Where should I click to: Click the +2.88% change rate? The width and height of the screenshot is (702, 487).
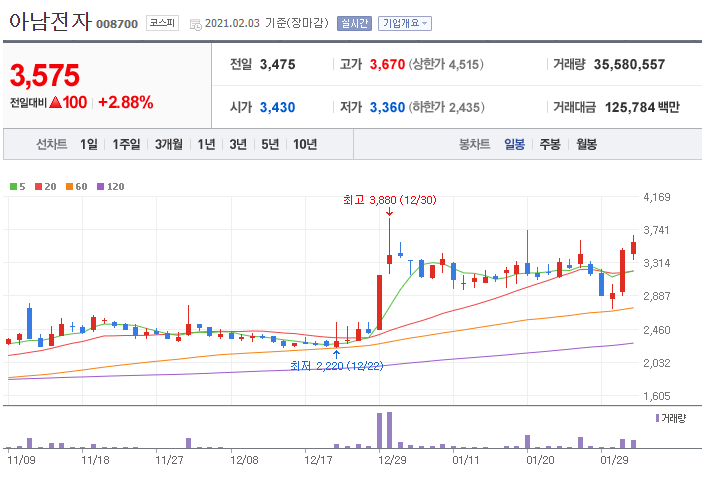126,103
